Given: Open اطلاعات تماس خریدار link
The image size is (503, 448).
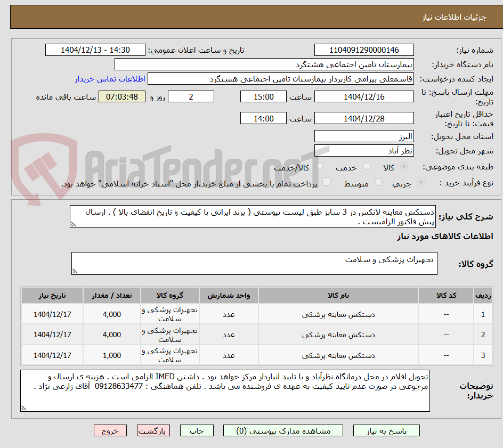Looking at the screenshot, I should [110, 79].
